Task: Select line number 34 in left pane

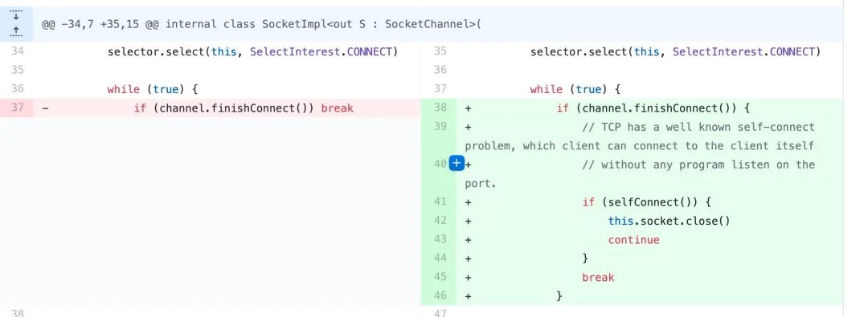Action: 17,51
